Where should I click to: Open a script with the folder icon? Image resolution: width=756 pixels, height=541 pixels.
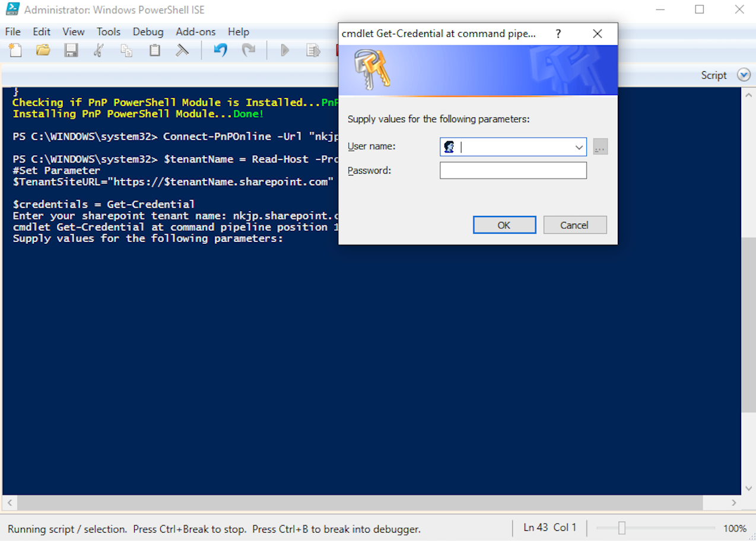pos(43,50)
